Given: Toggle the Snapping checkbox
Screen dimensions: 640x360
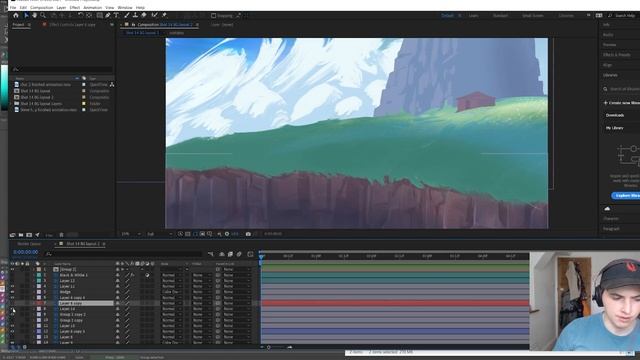Looking at the screenshot, I should pos(213,16).
